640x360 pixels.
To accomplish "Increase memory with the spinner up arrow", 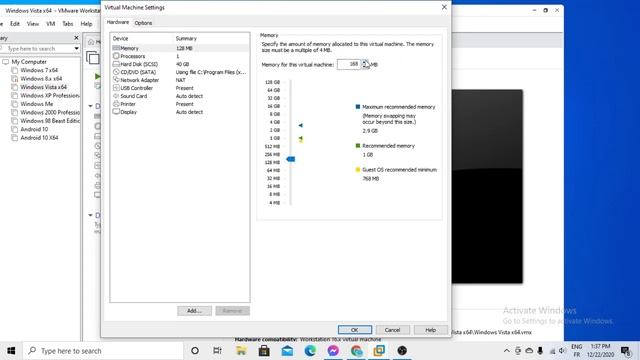I will (364, 62).
